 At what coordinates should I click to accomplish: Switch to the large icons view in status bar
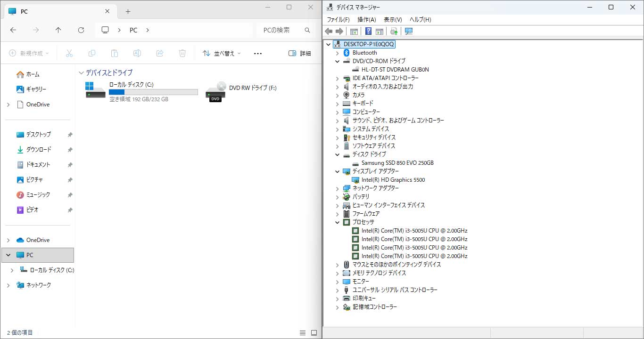point(314,333)
